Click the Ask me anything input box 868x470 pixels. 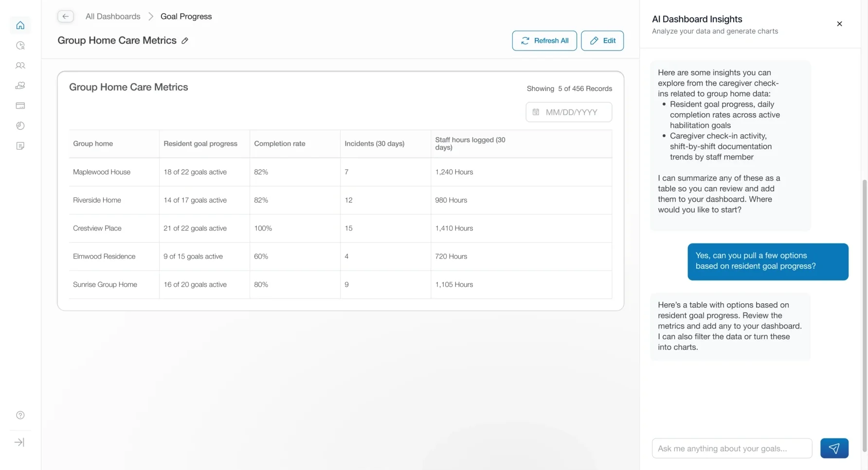[732, 448]
